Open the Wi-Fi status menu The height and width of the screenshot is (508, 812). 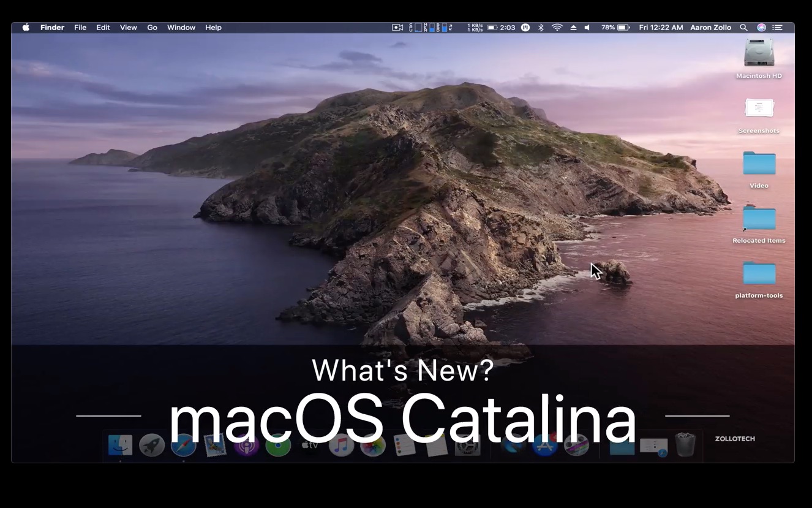click(x=557, y=28)
